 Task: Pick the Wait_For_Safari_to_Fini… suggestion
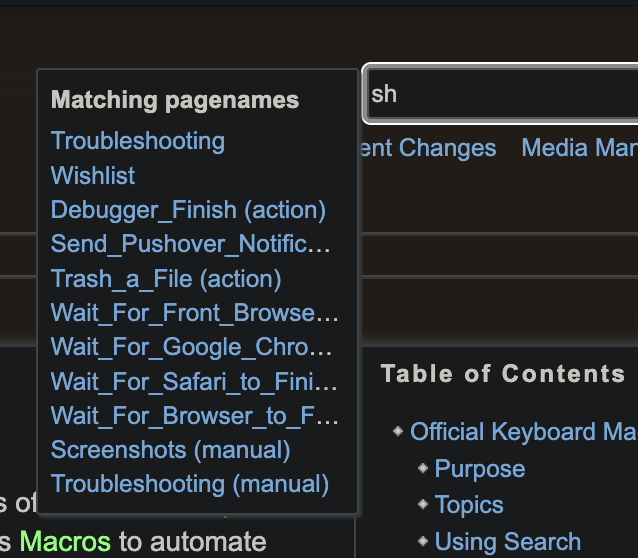tap(194, 382)
